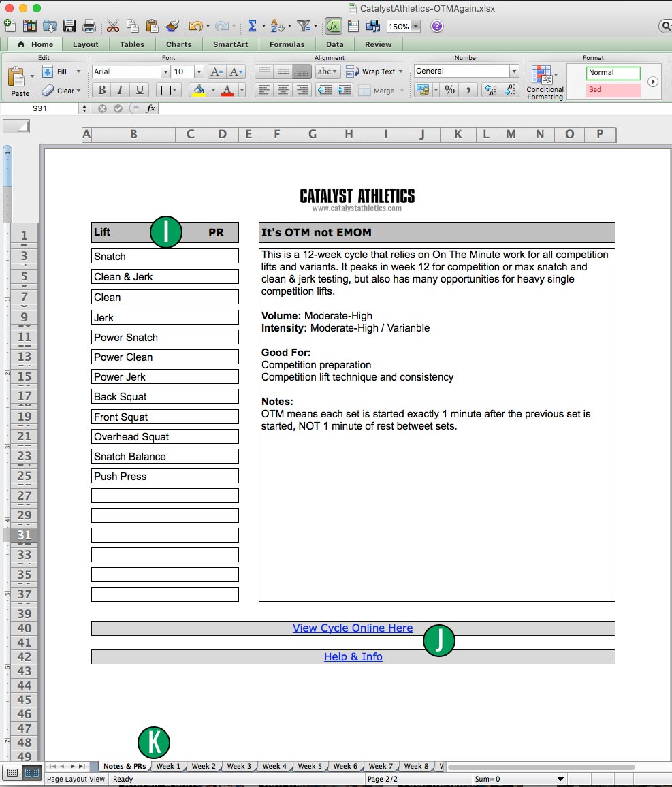672x787 pixels.
Task: Open the toolbox icon in toolbar
Action: pyautogui.click(x=353, y=26)
